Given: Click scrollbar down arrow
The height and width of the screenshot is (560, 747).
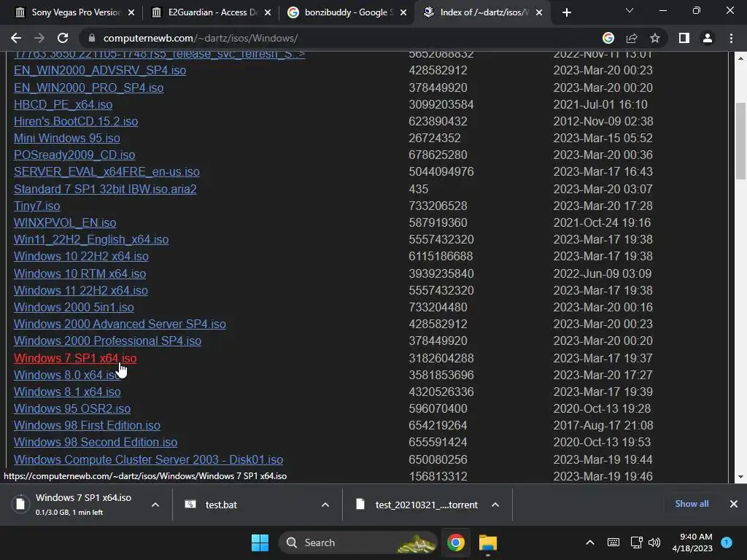Looking at the screenshot, I should point(740,477).
